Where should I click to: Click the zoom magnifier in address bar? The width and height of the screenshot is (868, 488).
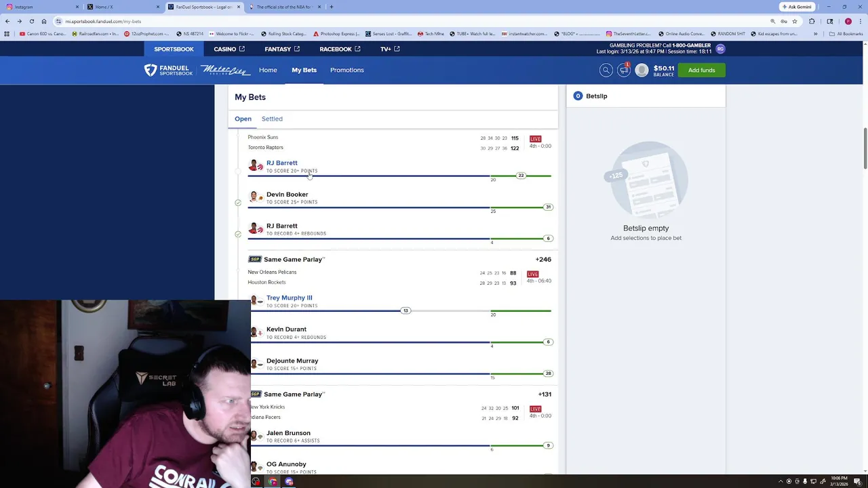[772, 21]
